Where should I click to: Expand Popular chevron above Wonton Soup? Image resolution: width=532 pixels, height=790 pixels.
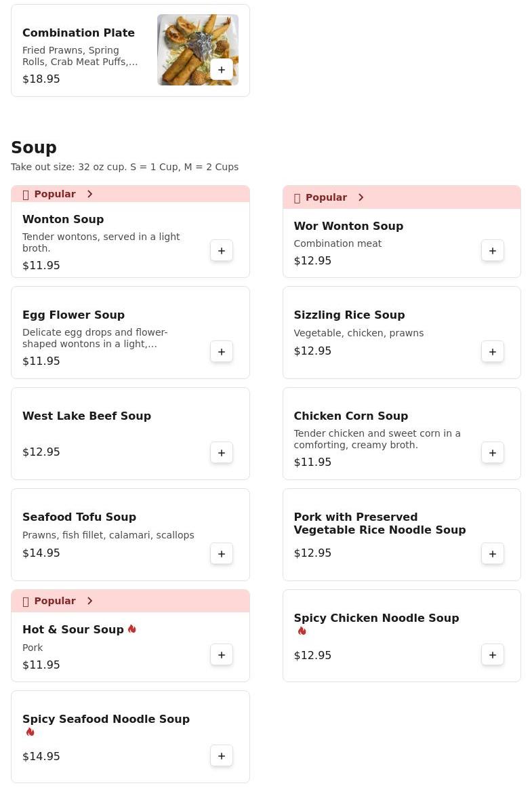(89, 194)
